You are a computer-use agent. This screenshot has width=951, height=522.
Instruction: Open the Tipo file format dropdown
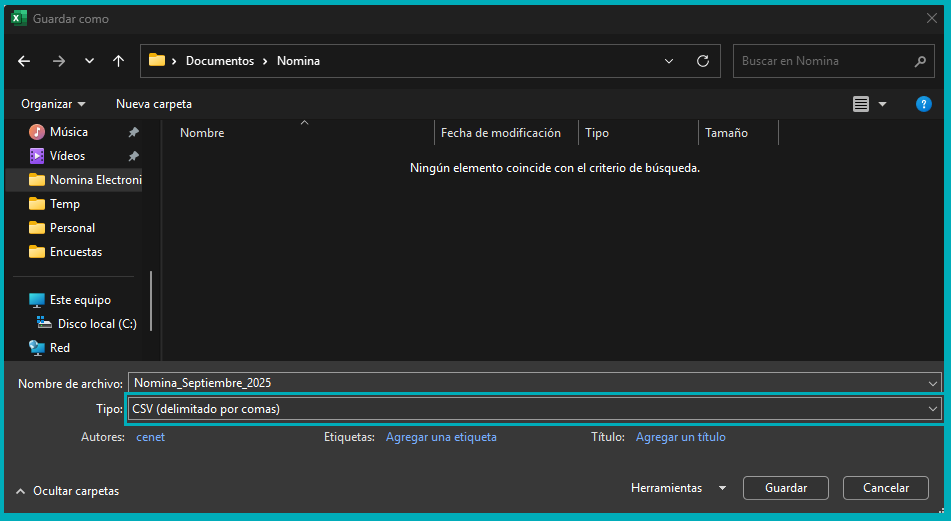click(x=534, y=409)
